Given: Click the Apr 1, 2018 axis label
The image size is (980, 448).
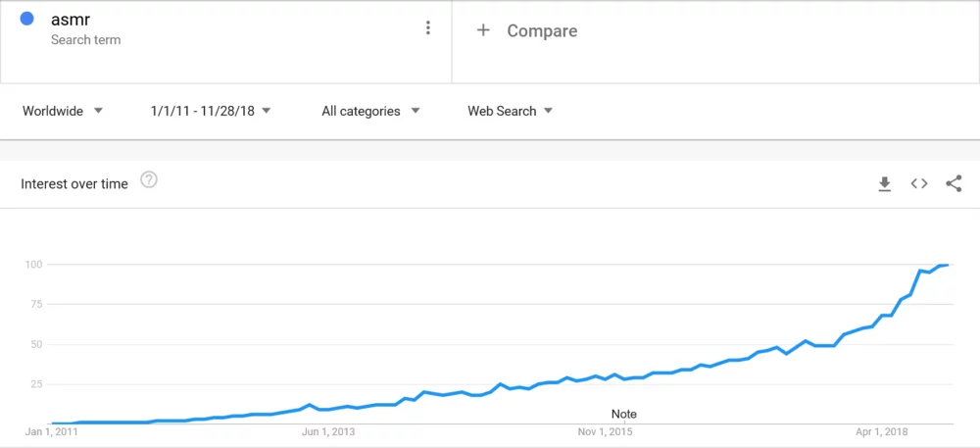Looking at the screenshot, I should [884, 431].
